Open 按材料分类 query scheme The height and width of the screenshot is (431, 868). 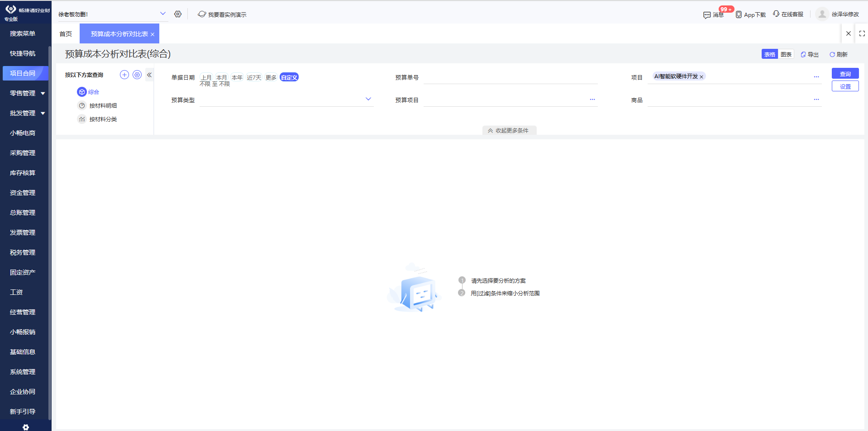(101, 119)
